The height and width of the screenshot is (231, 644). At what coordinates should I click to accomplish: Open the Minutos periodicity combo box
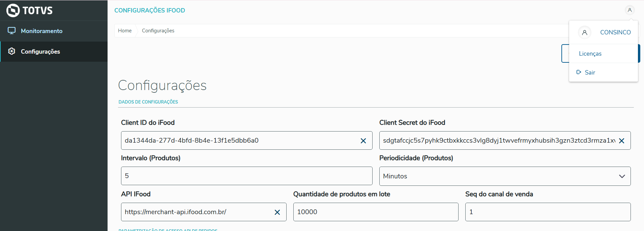499,176
